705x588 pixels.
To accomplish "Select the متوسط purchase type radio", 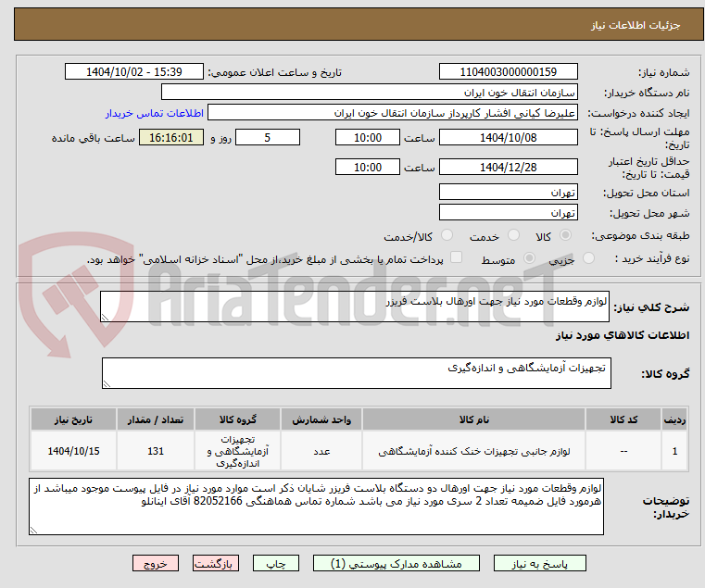I will coord(530,258).
